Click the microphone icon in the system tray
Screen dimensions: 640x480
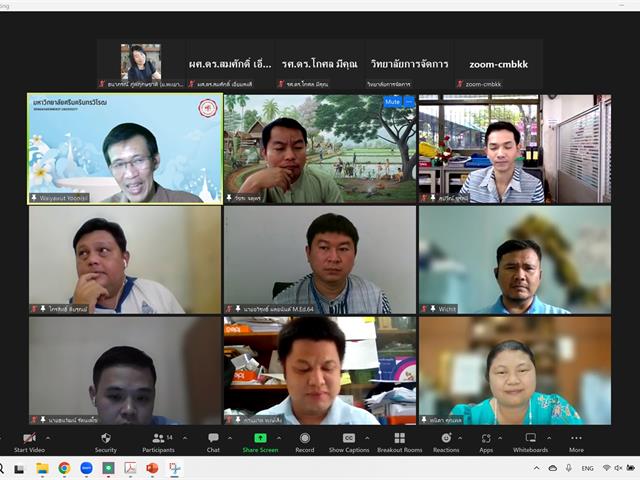569,468
